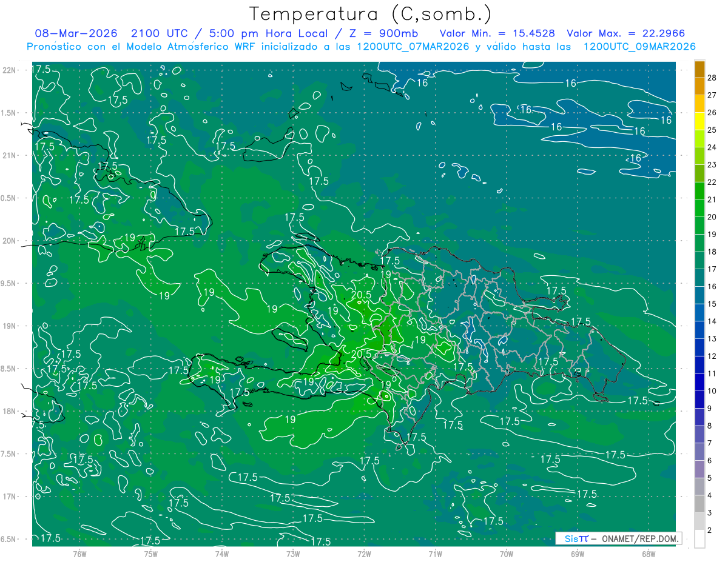Click the "21N" latitude axis label
Image resolution: width=728 pixels, height=562 pixels.
9,155
